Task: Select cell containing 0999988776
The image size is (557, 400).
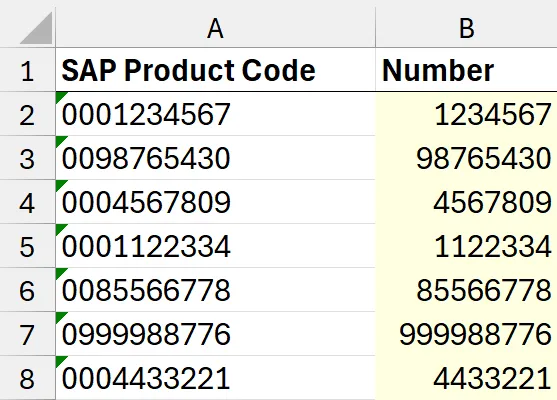Action: point(216,334)
